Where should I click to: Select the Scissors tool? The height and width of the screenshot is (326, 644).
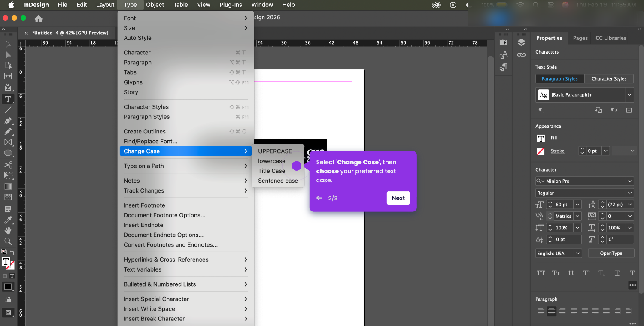[8, 165]
